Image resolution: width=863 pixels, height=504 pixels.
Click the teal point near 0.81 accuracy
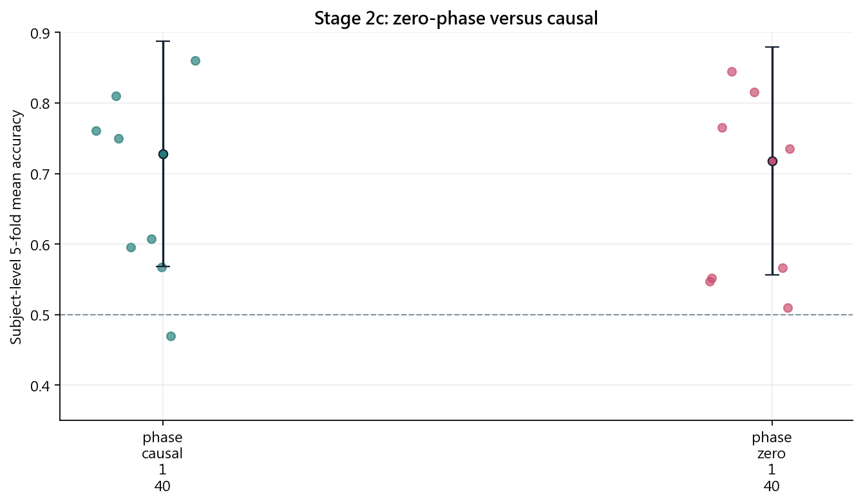(116, 96)
